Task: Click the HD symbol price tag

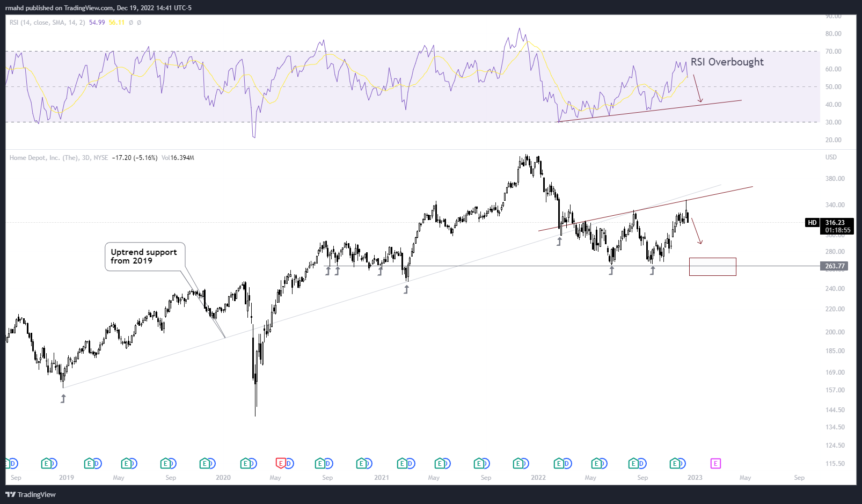Action: pos(813,223)
